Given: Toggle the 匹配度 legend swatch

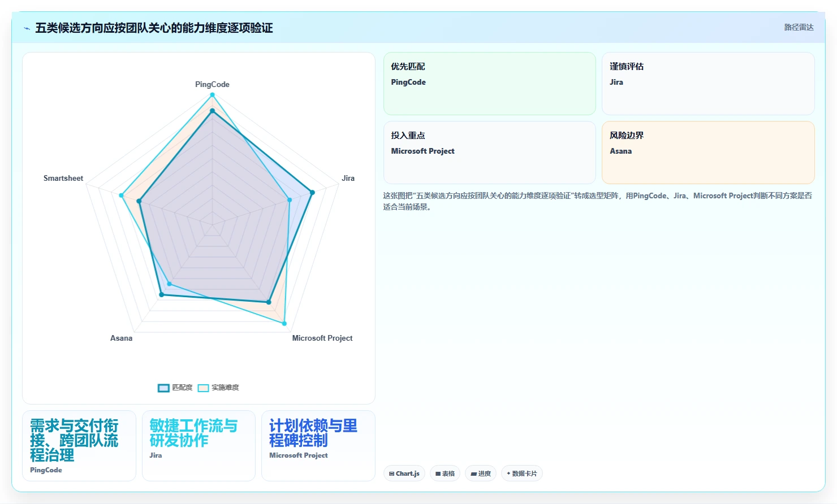Looking at the screenshot, I should click(x=163, y=388).
